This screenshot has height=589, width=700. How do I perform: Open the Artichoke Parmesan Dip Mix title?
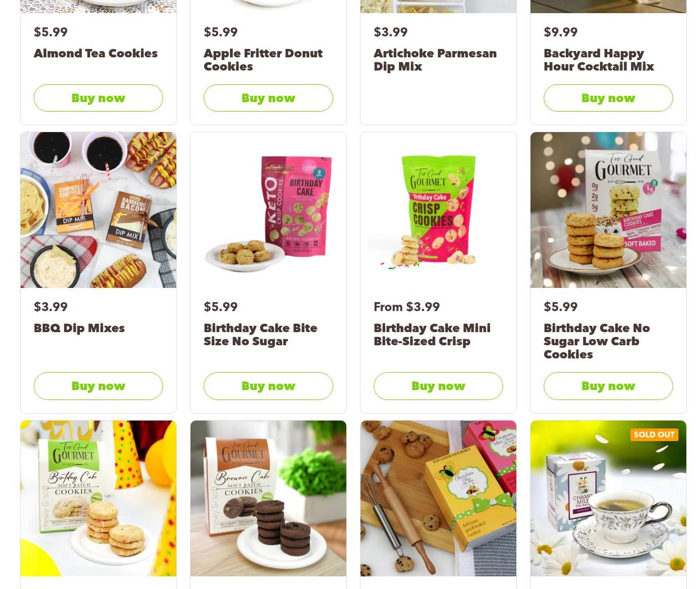click(x=435, y=60)
